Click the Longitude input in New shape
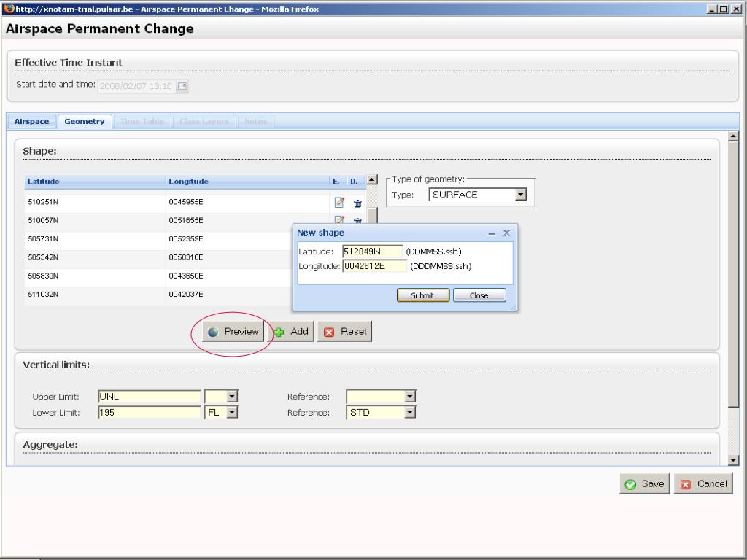 (x=375, y=266)
